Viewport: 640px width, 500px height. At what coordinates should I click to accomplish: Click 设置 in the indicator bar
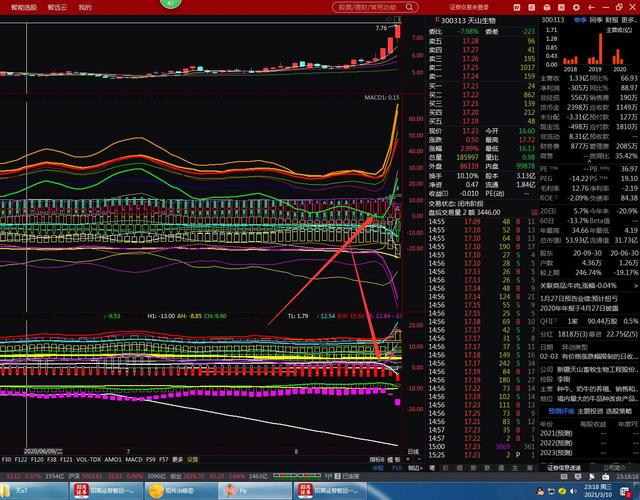[x=192, y=459]
